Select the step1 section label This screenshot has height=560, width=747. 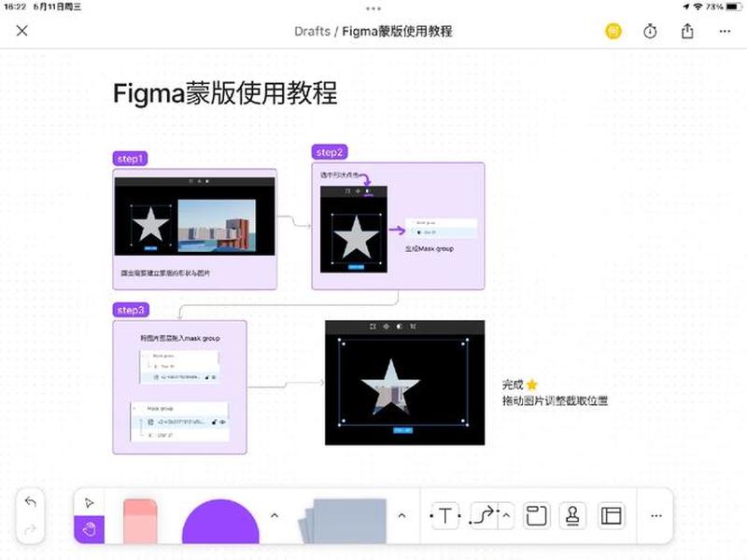[130, 159]
